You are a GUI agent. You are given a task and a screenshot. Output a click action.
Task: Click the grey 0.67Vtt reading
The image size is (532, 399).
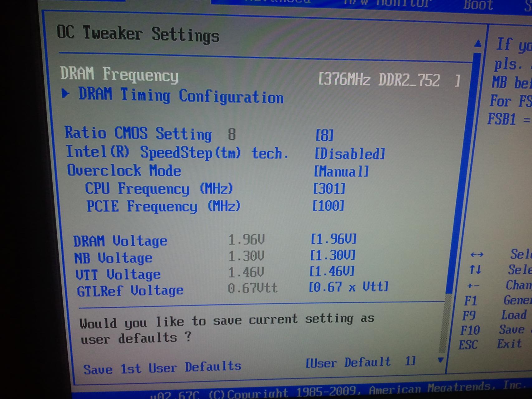point(252,288)
